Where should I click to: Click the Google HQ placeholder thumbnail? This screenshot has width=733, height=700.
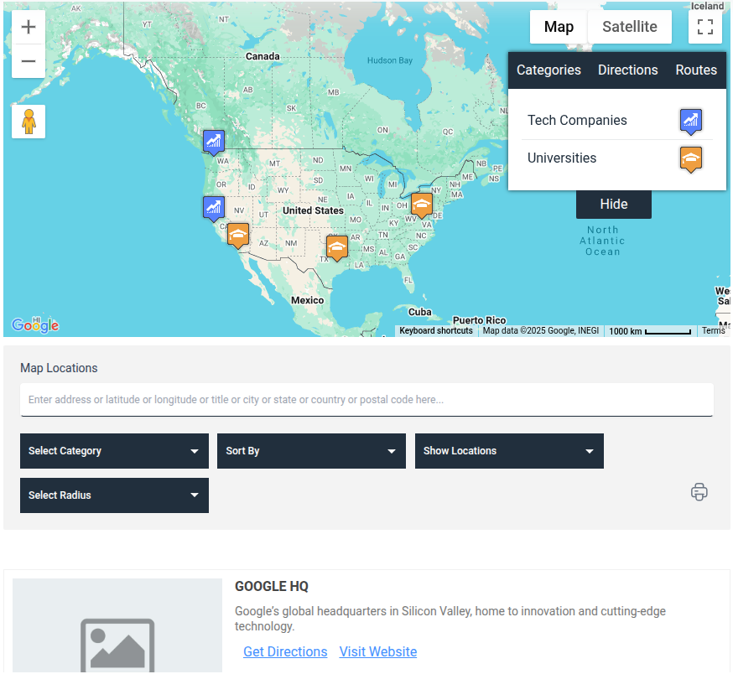click(x=117, y=625)
